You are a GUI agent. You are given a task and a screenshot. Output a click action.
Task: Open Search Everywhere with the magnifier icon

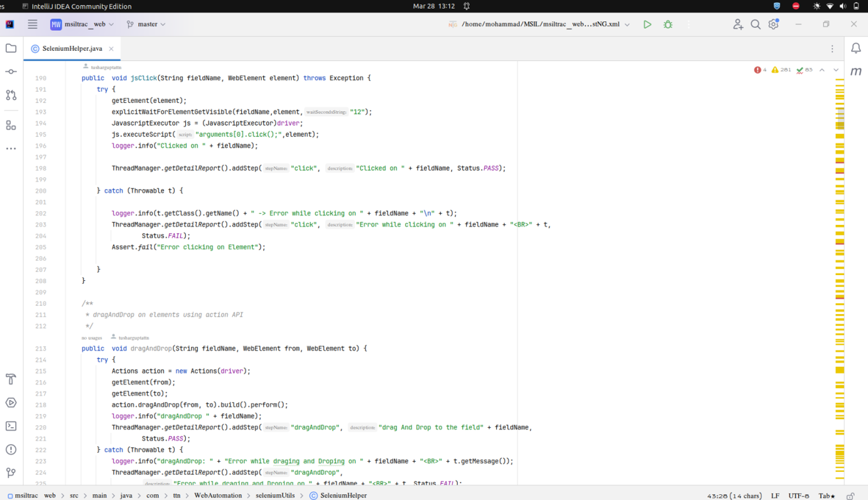coord(756,24)
